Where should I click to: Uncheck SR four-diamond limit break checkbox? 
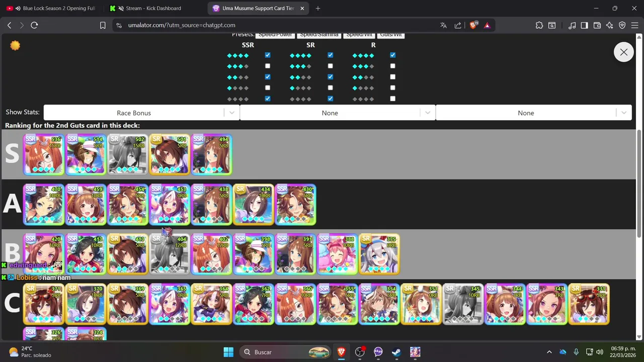pos(330,55)
